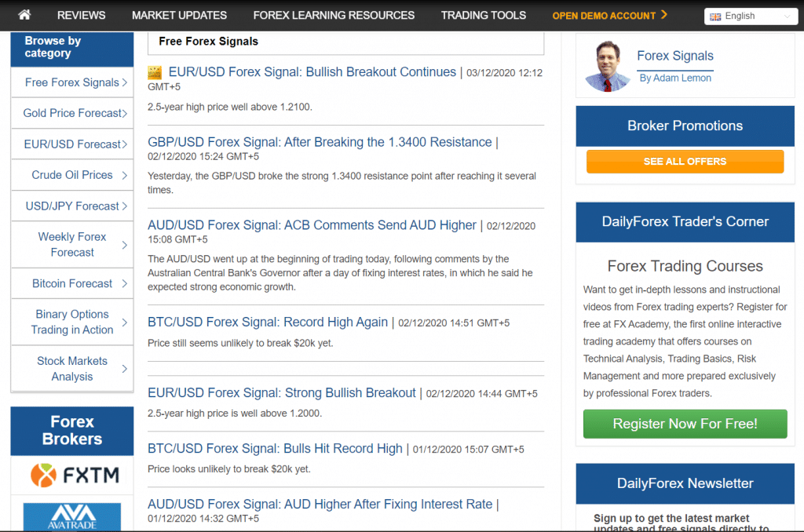Screen dimensions: 804x532
Task: Open BTC/USD Record High Again article
Action: click(x=268, y=322)
